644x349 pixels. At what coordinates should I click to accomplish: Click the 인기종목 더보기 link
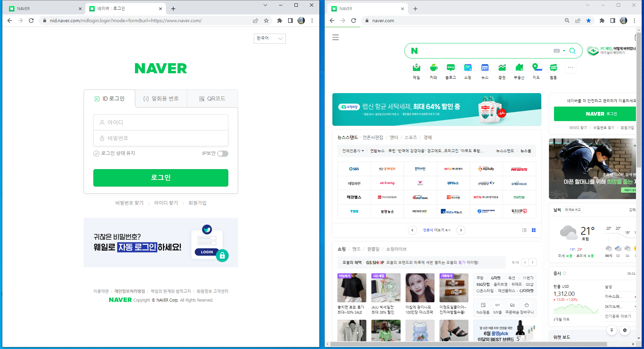click(618, 316)
